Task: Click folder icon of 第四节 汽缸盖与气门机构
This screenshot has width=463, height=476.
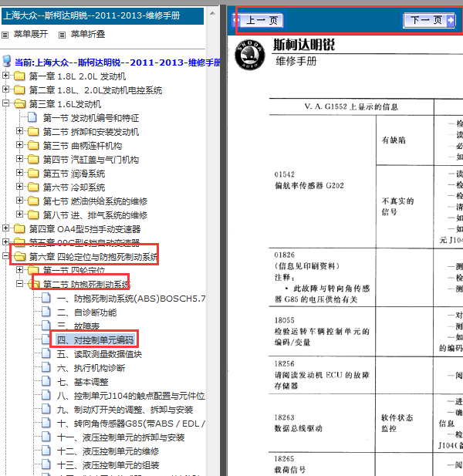Action: point(33,160)
